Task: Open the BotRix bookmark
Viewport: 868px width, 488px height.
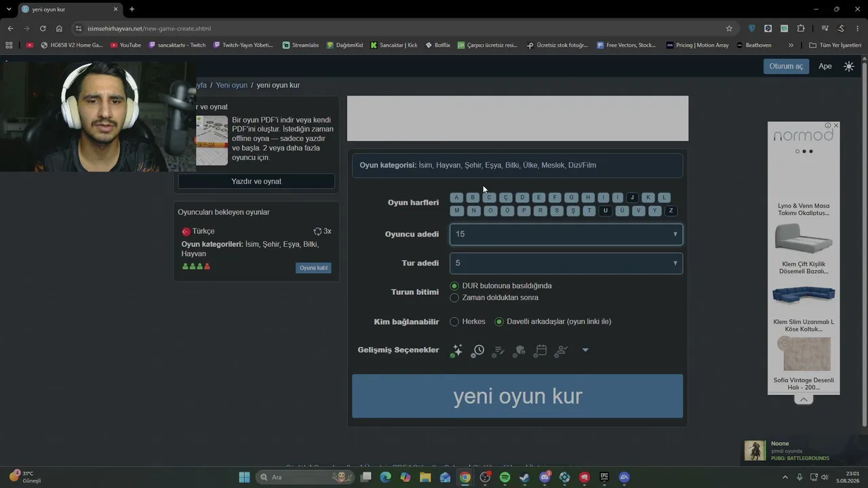Action: pyautogui.click(x=438, y=45)
